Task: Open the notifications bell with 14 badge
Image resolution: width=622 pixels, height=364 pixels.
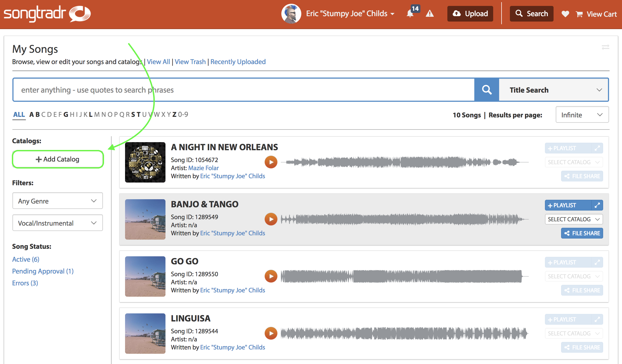Action: [410, 13]
